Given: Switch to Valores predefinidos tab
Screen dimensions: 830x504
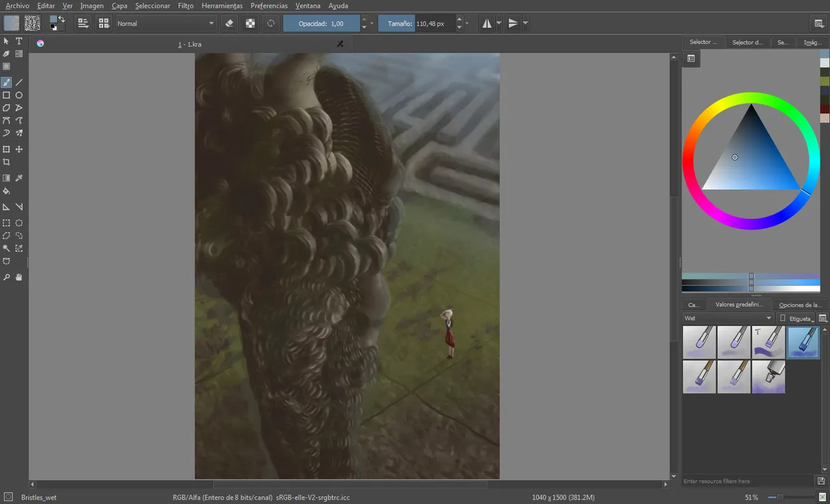Looking at the screenshot, I should click(x=739, y=304).
